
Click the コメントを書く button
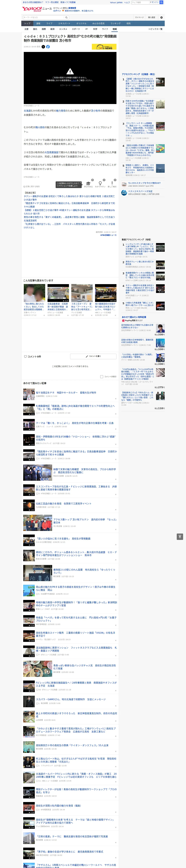pos(93,356)
